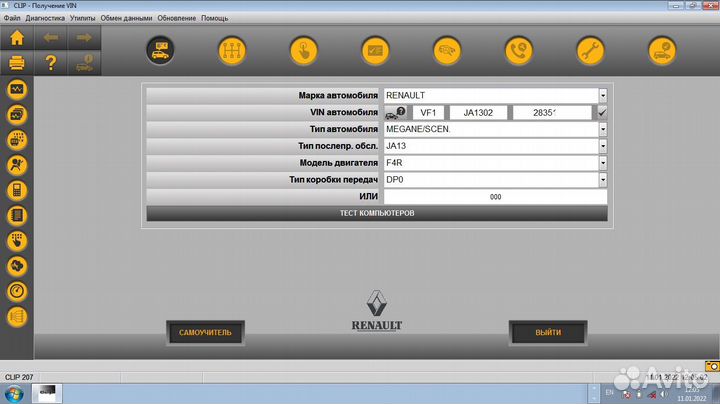
Task: Click the VIN car question icon
Action: (395, 112)
